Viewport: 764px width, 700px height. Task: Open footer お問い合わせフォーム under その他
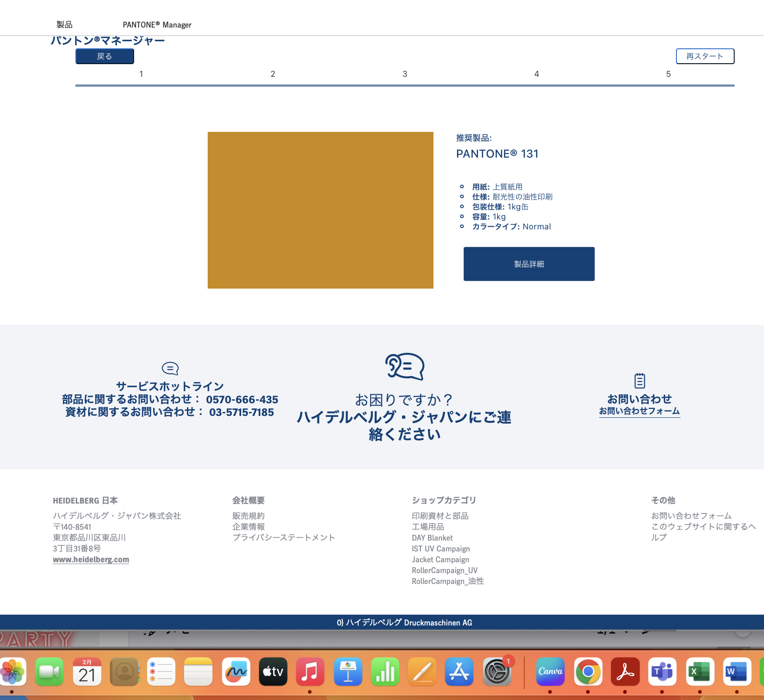[x=691, y=516]
